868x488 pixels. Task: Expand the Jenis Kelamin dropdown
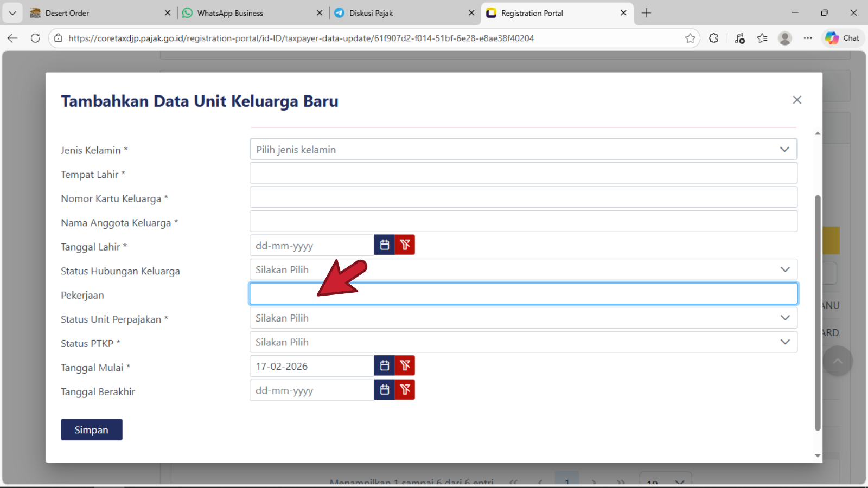(x=523, y=150)
